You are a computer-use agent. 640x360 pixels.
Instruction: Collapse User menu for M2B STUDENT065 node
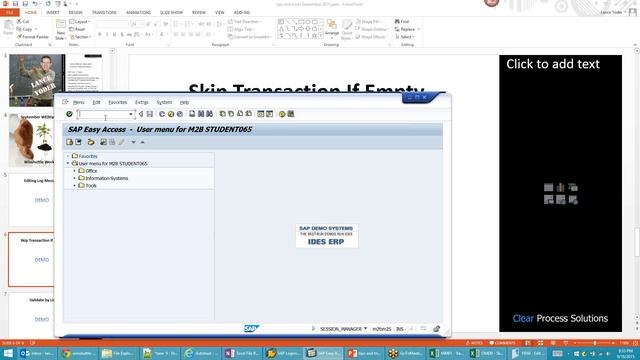click(x=68, y=164)
